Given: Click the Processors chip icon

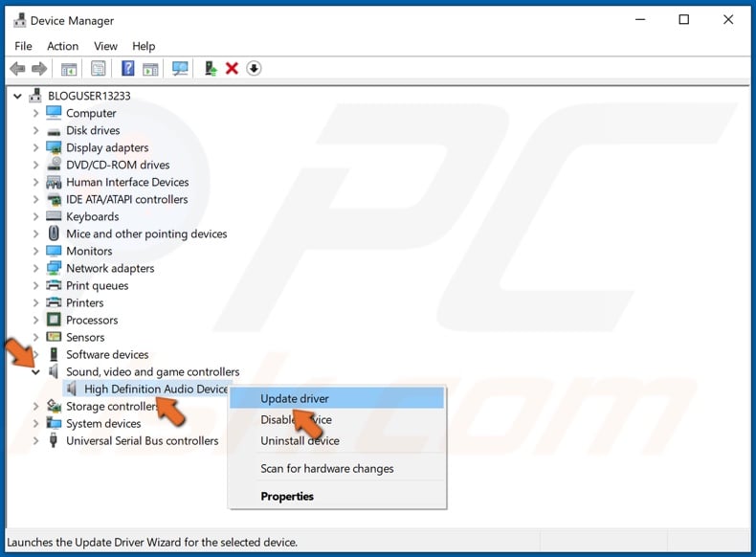Looking at the screenshot, I should click(54, 320).
